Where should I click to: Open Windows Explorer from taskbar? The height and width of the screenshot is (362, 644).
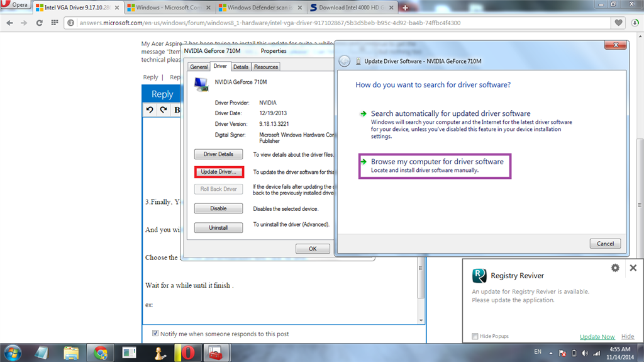71,353
